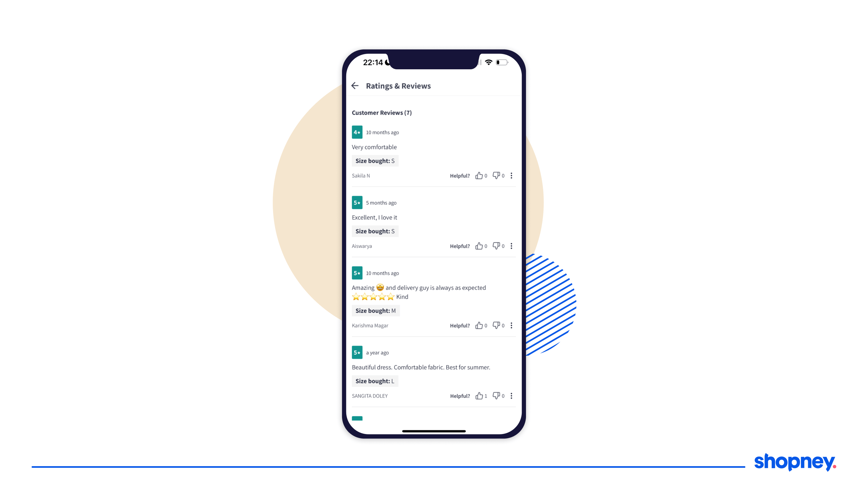This screenshot has height=488, width=868.
Task: Tap the thumbs up icon on Karishma Magar's review
Action: (x=480, y=325)
